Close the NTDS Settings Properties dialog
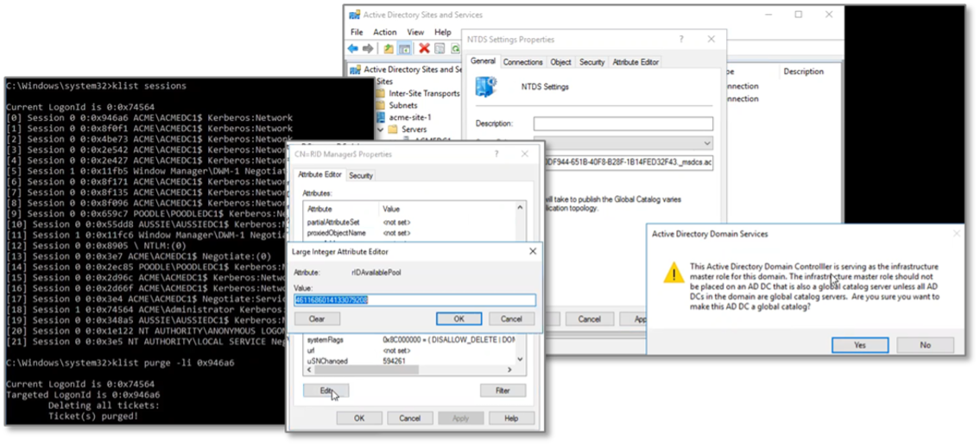Screen dimensions: 980x447 click(x=711, y=39)
